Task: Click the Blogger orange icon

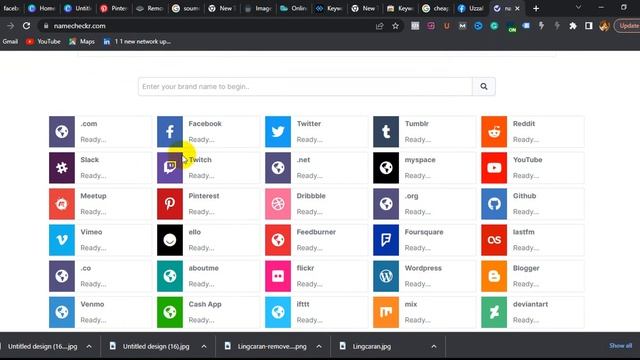Action: coord(494,276)
